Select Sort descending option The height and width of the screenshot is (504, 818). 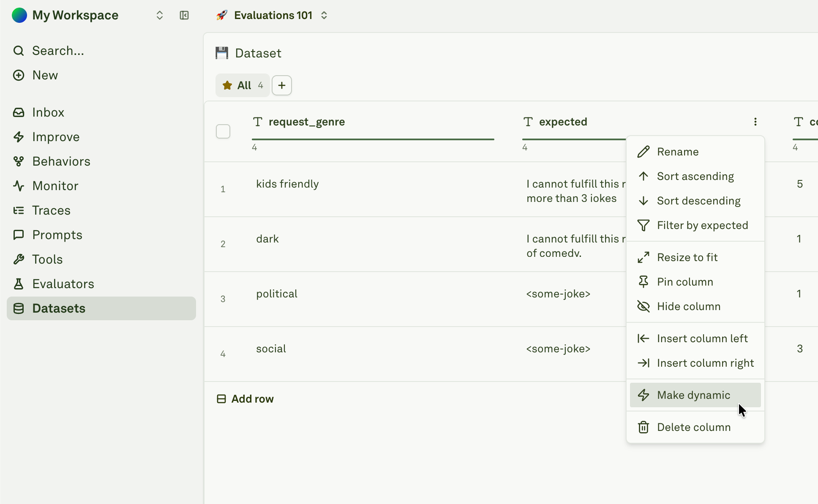coord(695,201)
